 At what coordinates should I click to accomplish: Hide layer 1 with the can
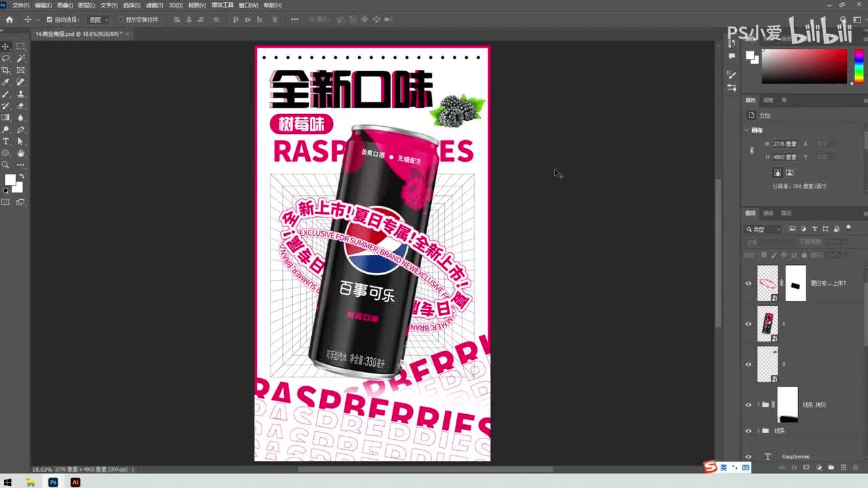(749, 324)
